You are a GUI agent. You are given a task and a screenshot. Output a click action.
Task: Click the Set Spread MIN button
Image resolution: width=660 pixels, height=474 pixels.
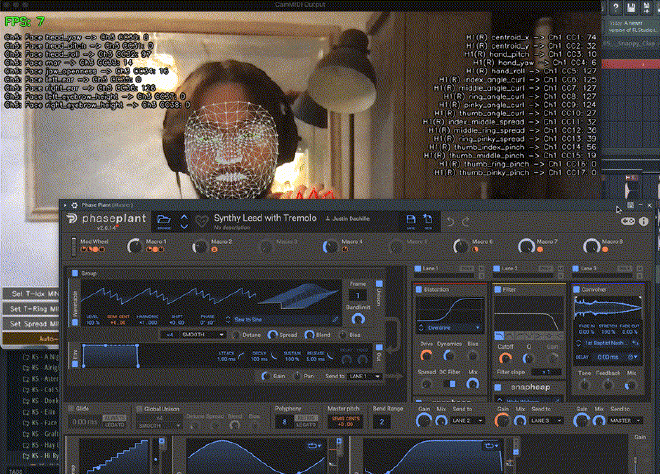pos(31,324)
